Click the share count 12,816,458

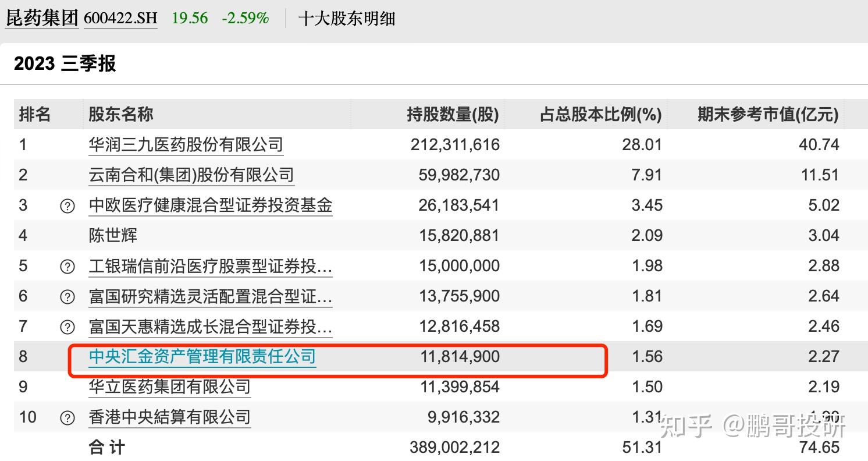tap(459, 326)
